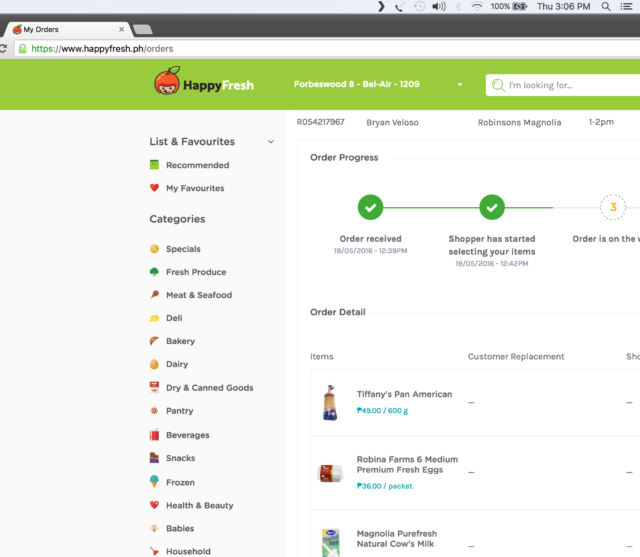Screen dimensions: 640x557
Task: Open the Beverages category
Action: tap(188, 435)
